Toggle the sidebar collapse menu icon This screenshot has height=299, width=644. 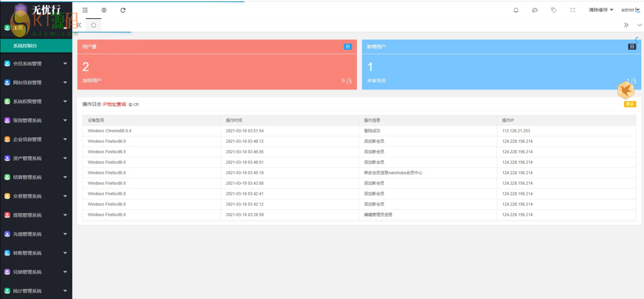[x=85, y=10]
